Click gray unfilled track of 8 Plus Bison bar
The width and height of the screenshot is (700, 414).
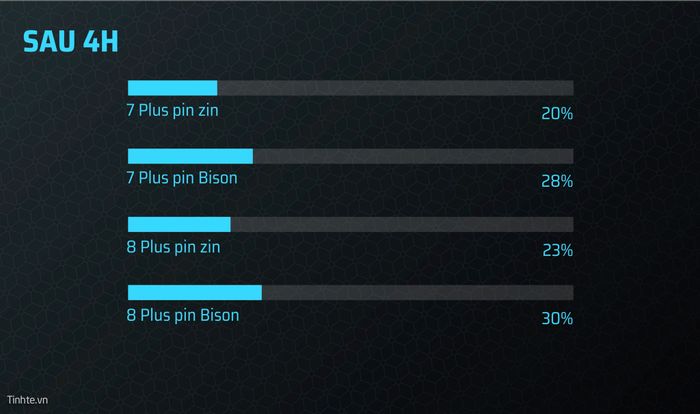pyautogui.click(x=418, y=293)
